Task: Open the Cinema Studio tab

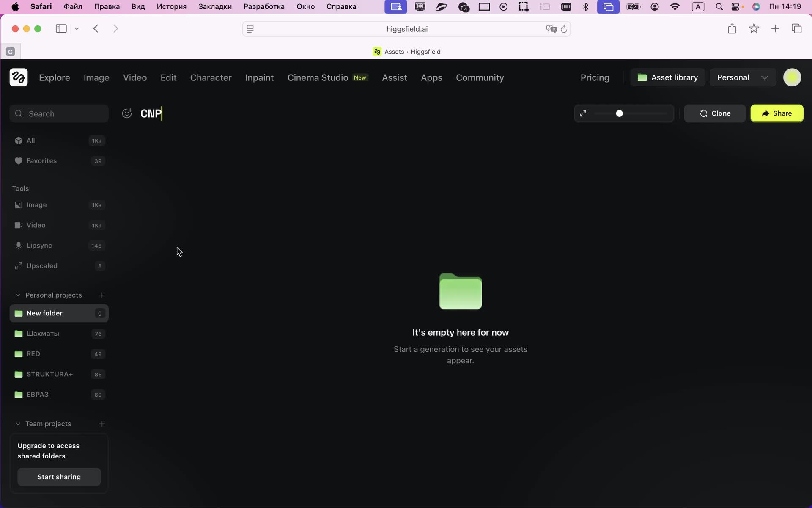Action: pos(318,77)
